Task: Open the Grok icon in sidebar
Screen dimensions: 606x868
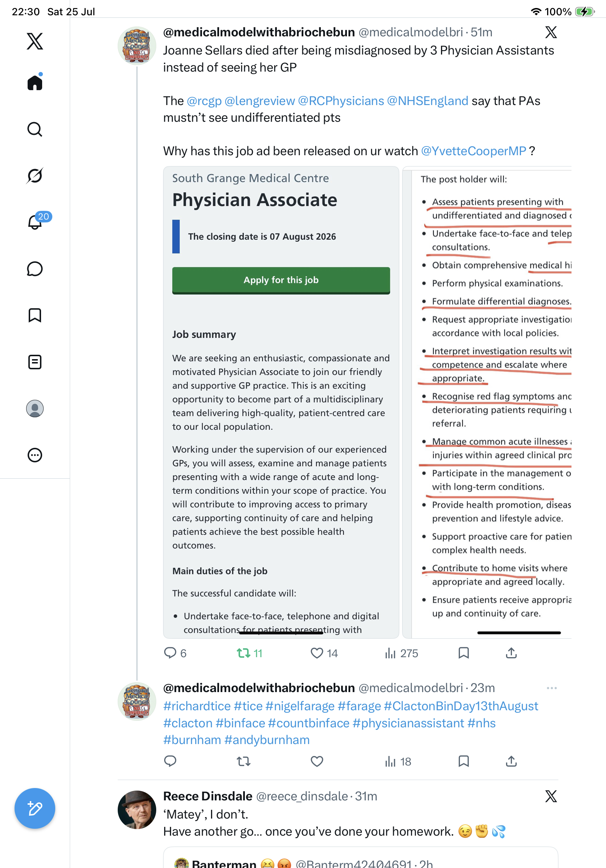Action: pos(35,176)
